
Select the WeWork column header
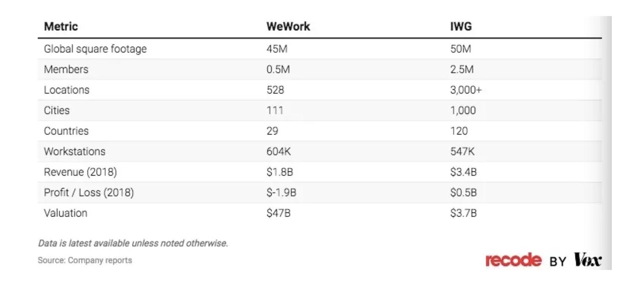(x=288, y=26)
